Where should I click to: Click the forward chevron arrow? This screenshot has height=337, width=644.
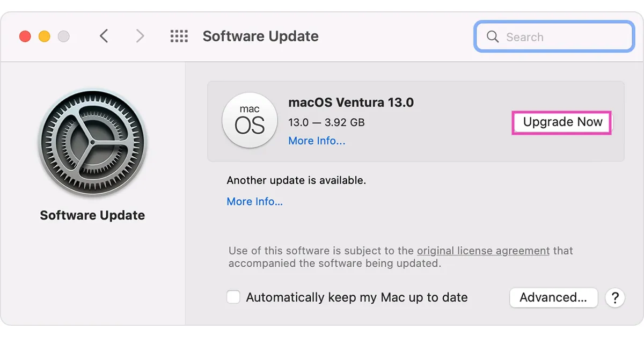pyautogui.click(x=140, y=36)
